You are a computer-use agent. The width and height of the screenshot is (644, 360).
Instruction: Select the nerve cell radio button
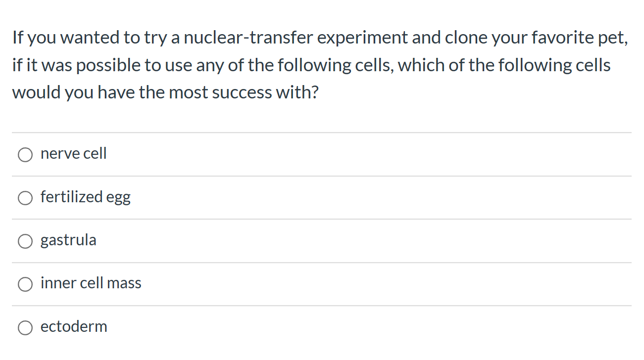point(25,155)
